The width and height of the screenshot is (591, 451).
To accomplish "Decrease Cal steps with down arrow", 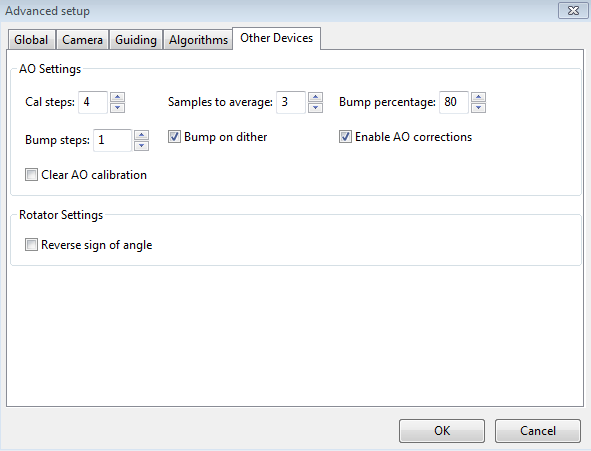I will [118, 107].
